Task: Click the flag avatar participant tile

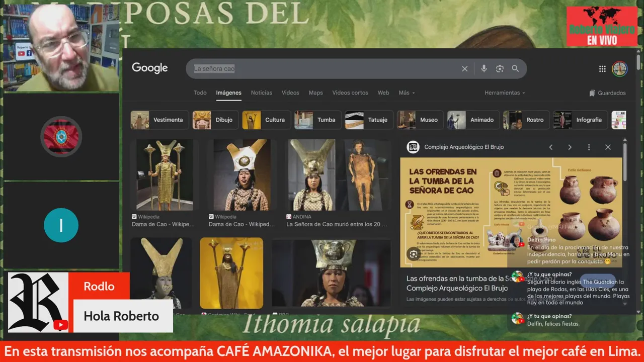Action: click(x=61, y=137)
